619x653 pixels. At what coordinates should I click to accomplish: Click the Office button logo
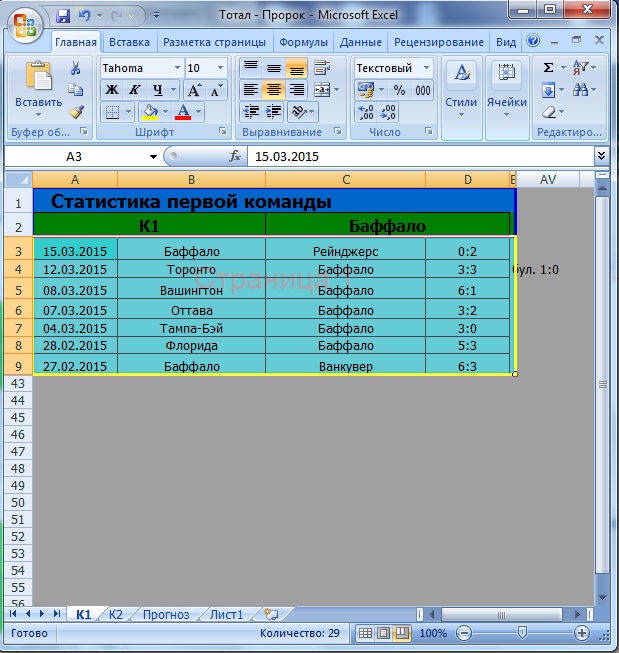tap(24, 25)
